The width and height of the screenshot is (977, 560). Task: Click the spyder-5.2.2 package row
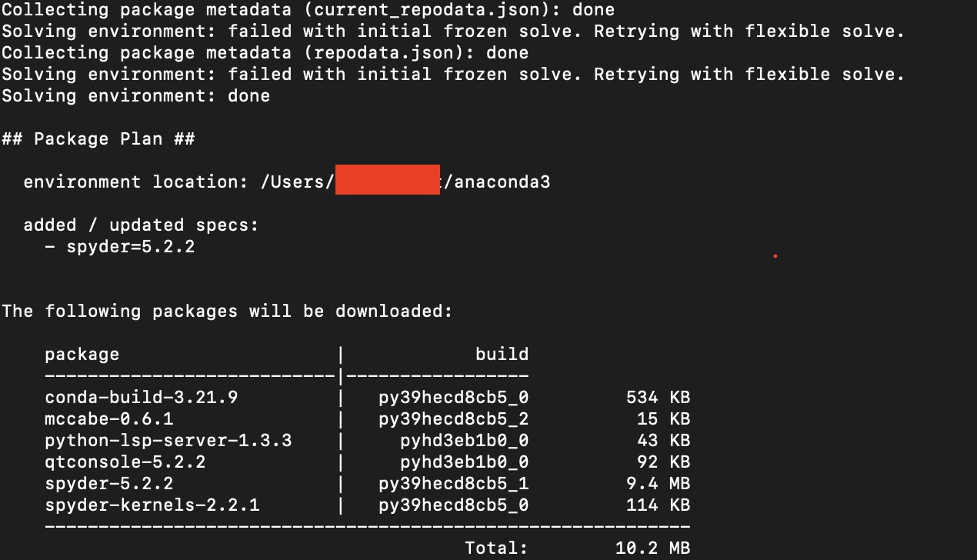[x=368, y=484]
